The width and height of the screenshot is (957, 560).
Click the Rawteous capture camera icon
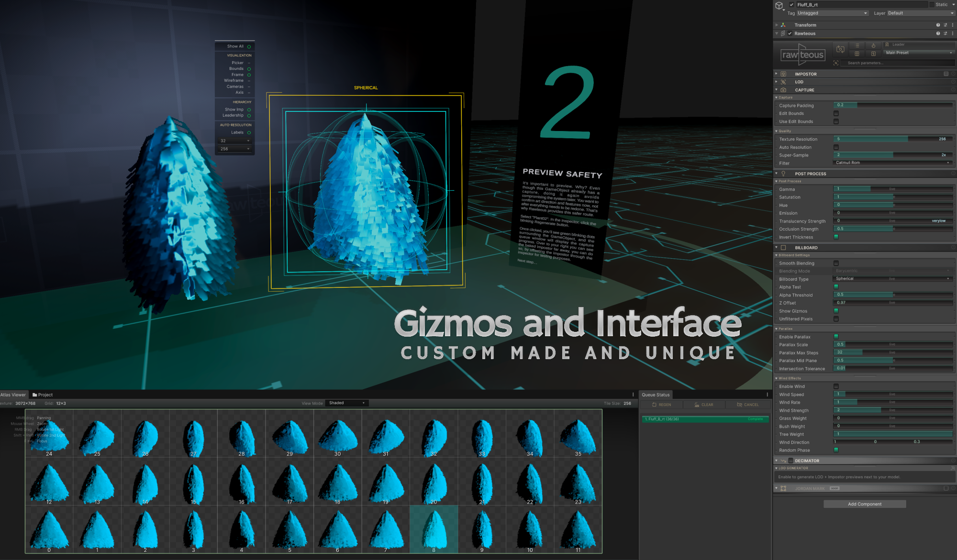pyautogui.click(x=840, y=49)
